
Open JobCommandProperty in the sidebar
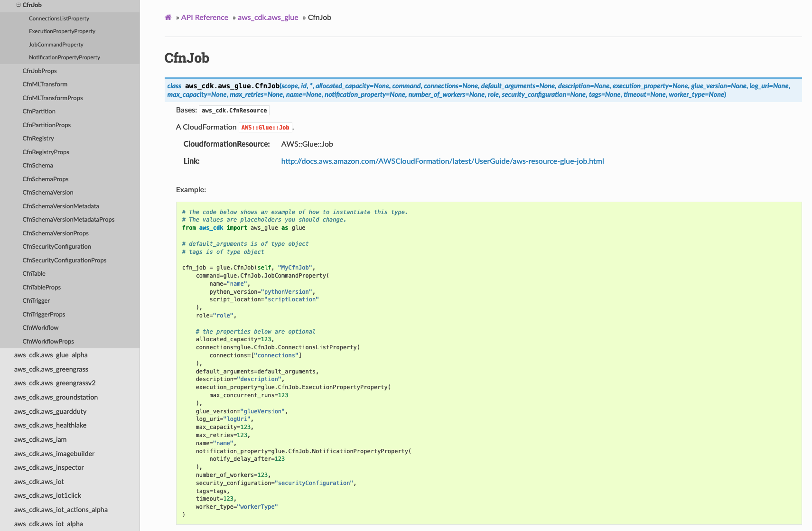tap(56, 45)
